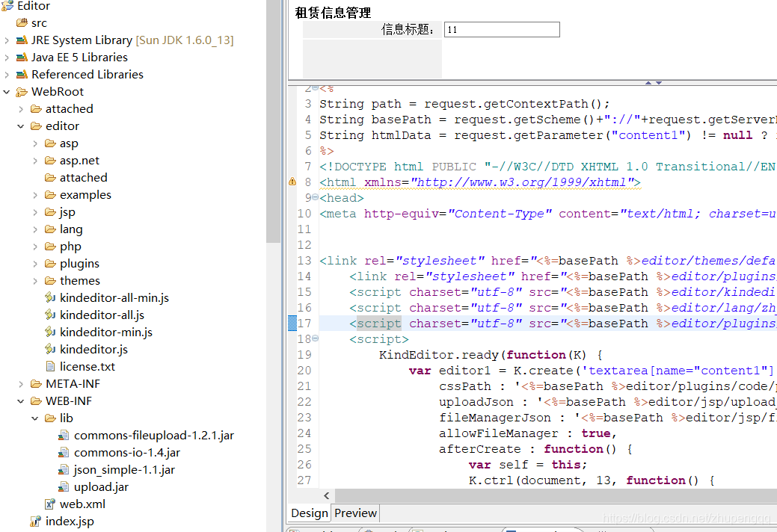Screen dimensions: 777x532
Task: Expand the Referenced Libraries node
Action: 7,75
